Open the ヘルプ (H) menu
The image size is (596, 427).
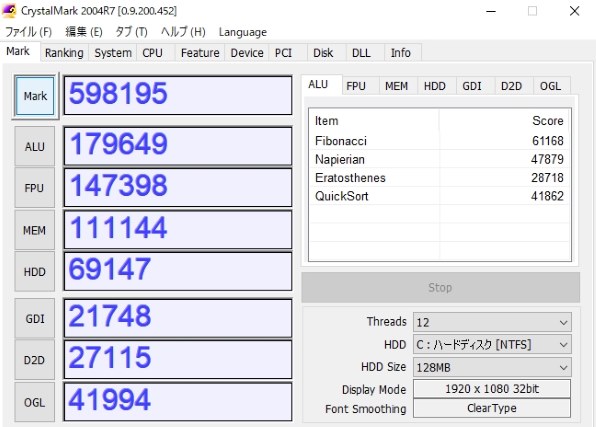pos(183,32)
